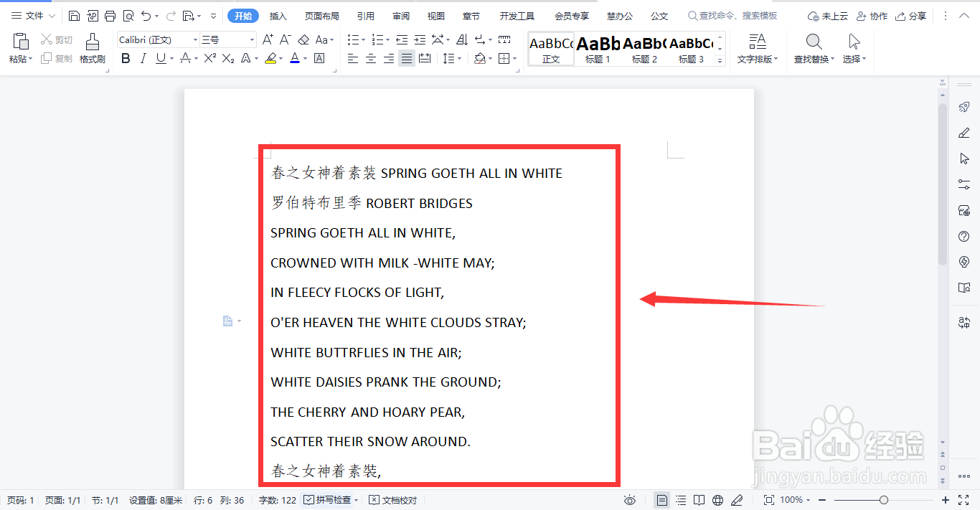This screenshot has height=510, width=980.
Task: Decrease paragraph indent
Action: tap(402, 39)
